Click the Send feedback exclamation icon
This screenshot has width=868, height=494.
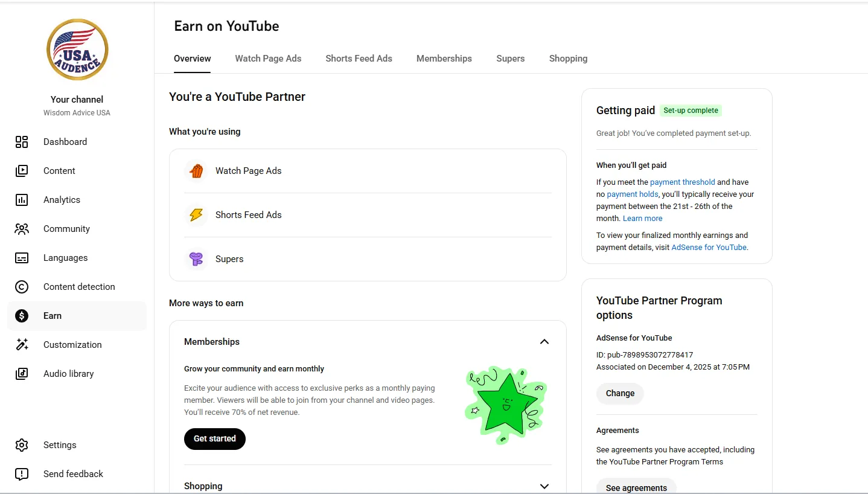point(22,474)
